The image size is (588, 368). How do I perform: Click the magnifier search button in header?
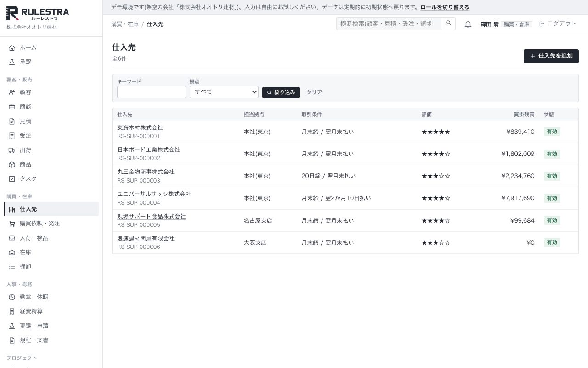pyautogui.click(x=448, y=24)
